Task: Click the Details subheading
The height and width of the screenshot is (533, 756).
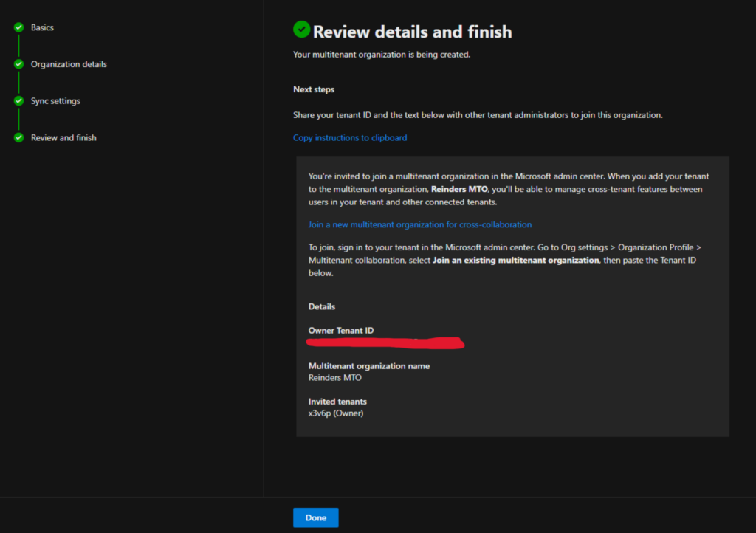Action: pos(322,306)
